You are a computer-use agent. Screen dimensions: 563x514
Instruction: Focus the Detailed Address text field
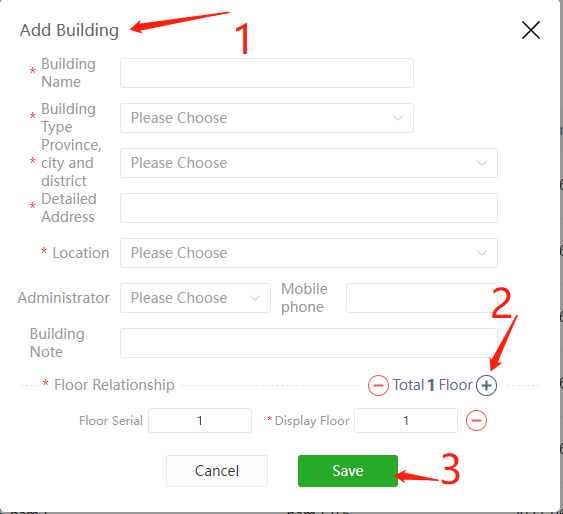(x=309, y=208)
